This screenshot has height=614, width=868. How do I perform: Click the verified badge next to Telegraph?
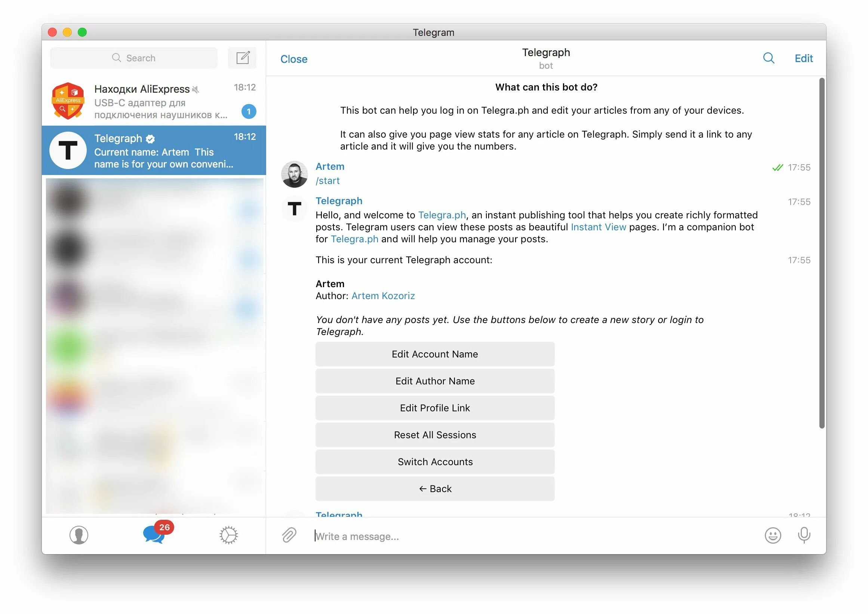click(151, 139)
